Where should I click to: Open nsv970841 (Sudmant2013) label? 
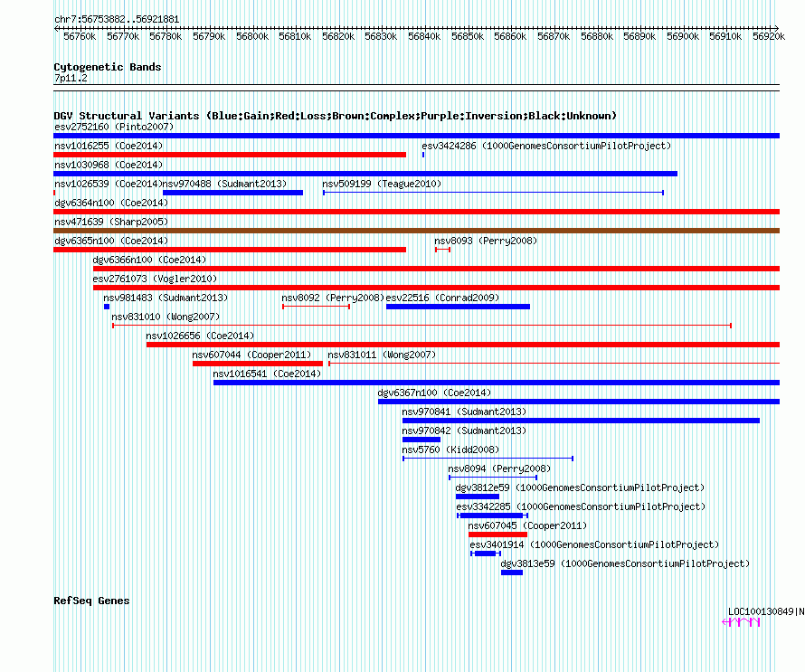tap(464, 412)
